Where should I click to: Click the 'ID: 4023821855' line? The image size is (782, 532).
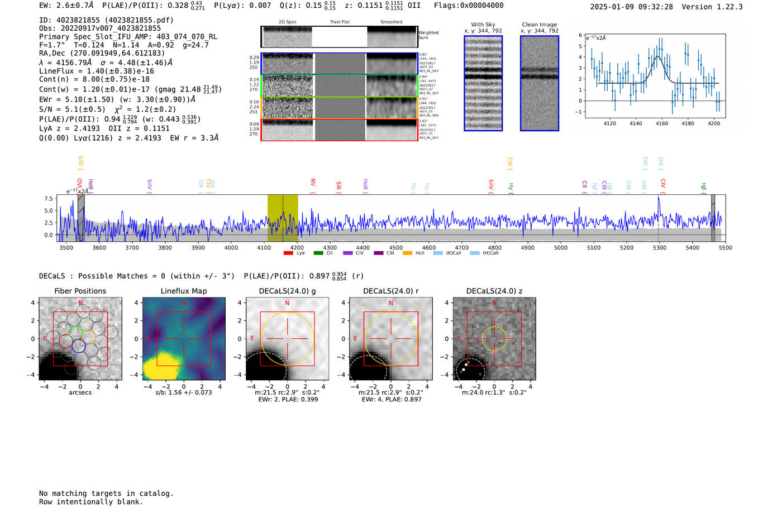[x=106, y=20]
